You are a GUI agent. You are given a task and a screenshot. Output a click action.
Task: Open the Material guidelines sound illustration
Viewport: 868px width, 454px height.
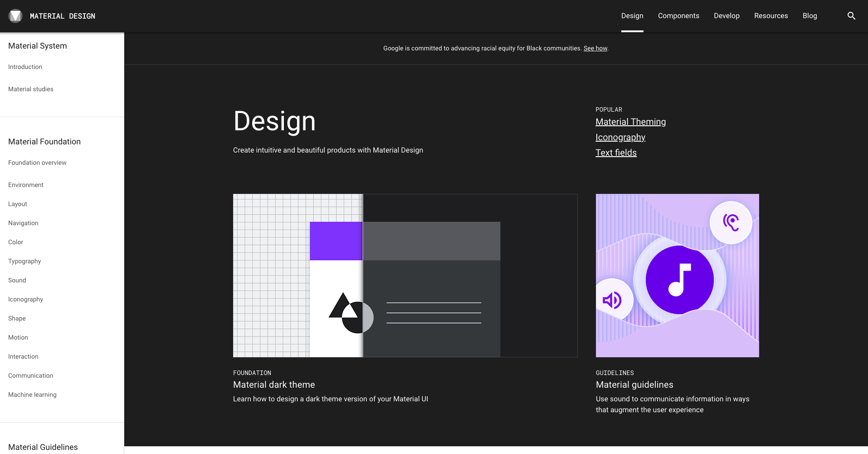[x=677, y=276]
